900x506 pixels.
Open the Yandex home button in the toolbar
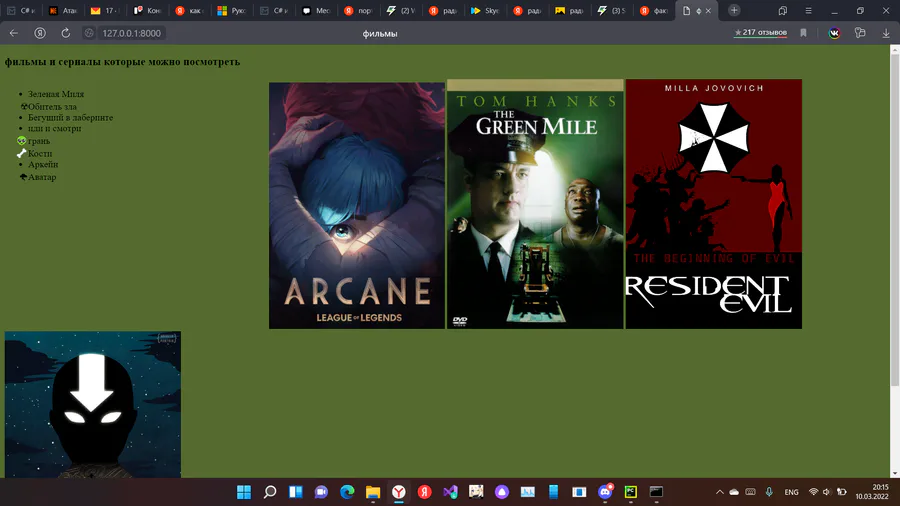40,33
